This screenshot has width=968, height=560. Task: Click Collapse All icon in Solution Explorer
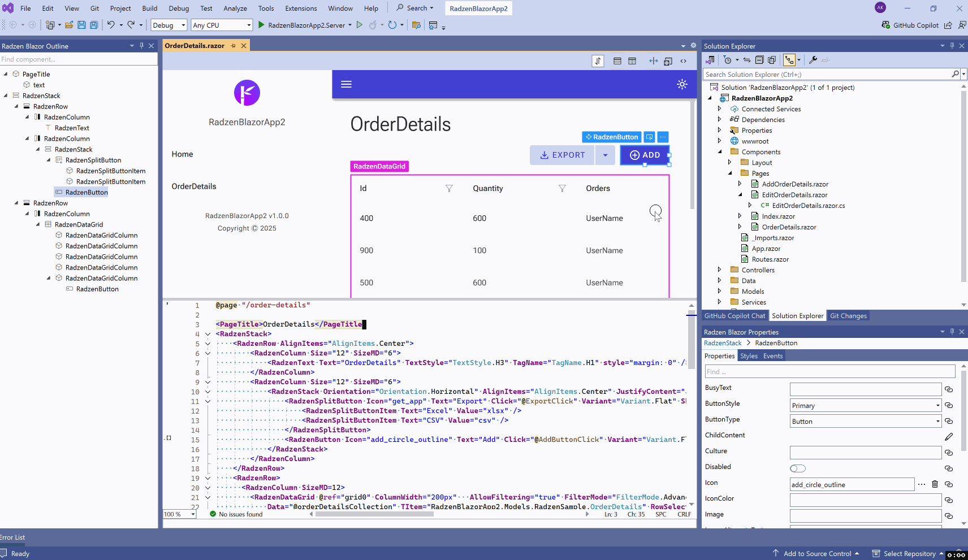pyautogui.click(x=759, y=60)
